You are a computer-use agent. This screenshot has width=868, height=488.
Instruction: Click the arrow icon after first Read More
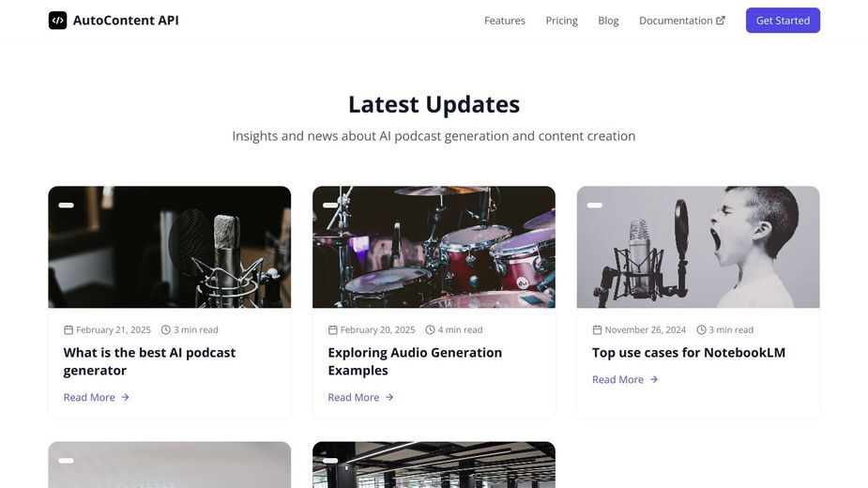[x=125, y=397]
